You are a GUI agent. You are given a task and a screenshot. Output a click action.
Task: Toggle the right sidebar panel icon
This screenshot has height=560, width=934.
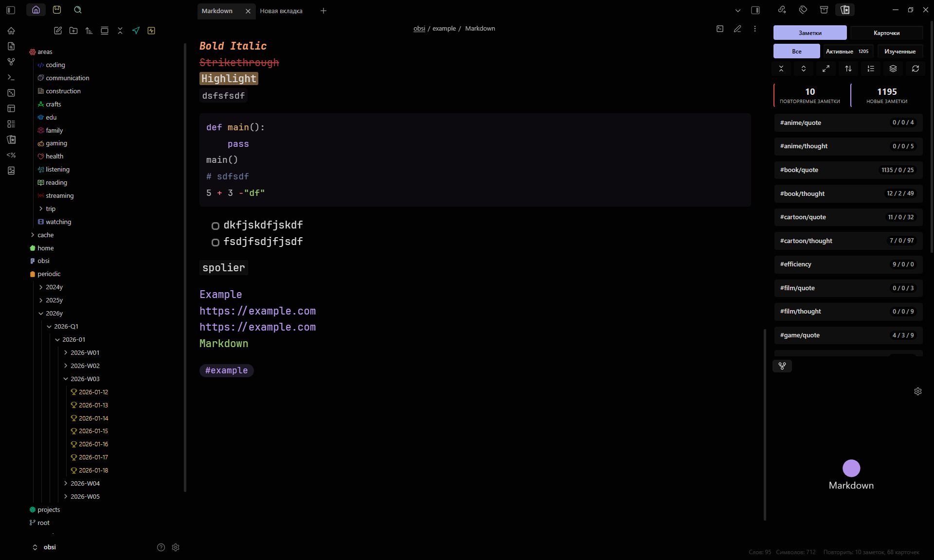coord(755,10)
